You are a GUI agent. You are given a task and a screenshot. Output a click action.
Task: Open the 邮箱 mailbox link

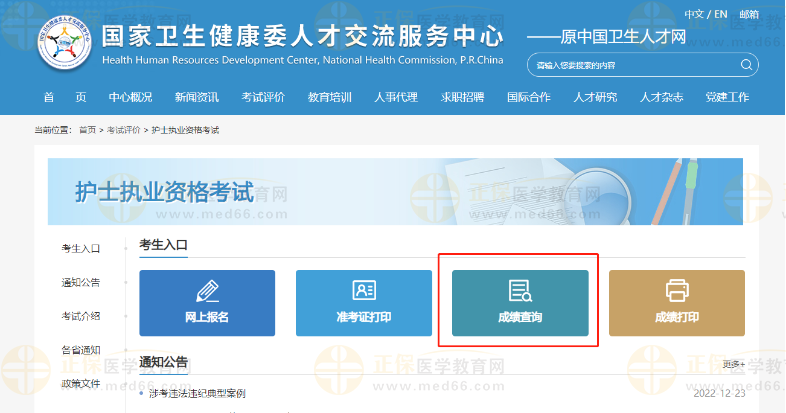coord(749,14)
